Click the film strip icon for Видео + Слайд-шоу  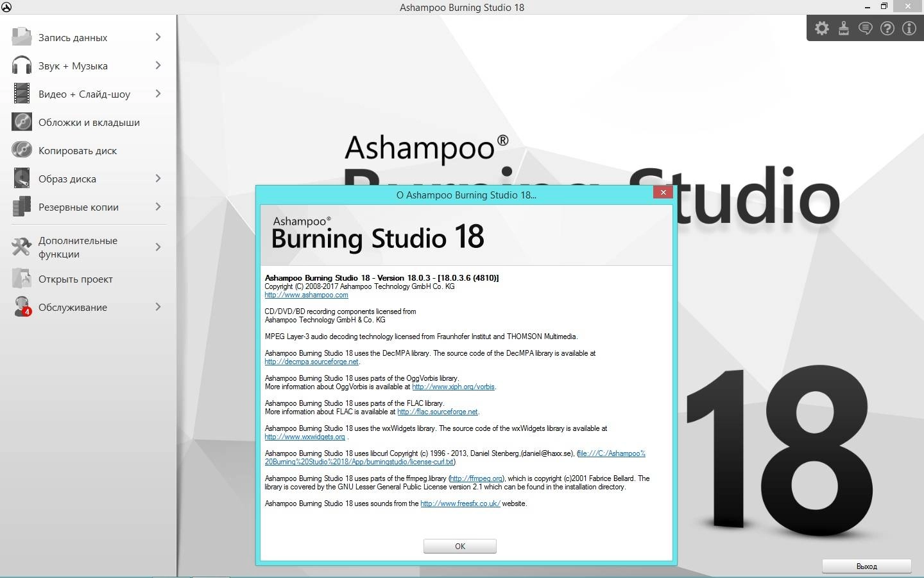click(x=22, y=93)
